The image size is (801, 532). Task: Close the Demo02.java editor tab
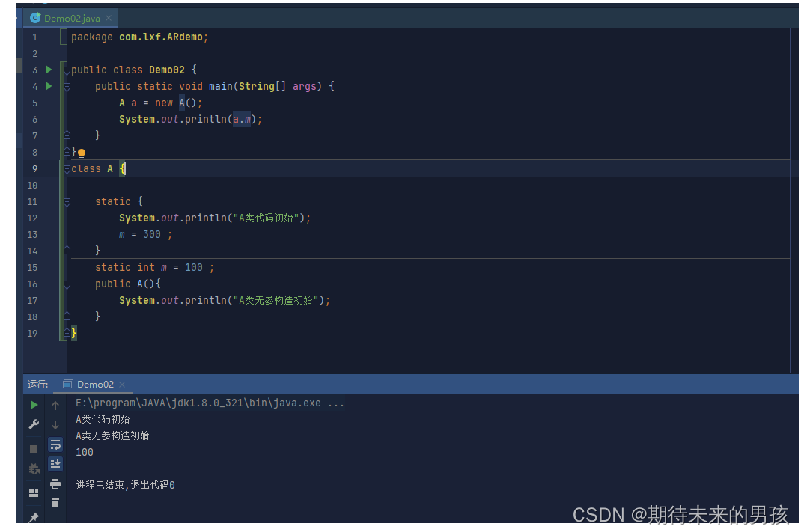click(109, 18)
